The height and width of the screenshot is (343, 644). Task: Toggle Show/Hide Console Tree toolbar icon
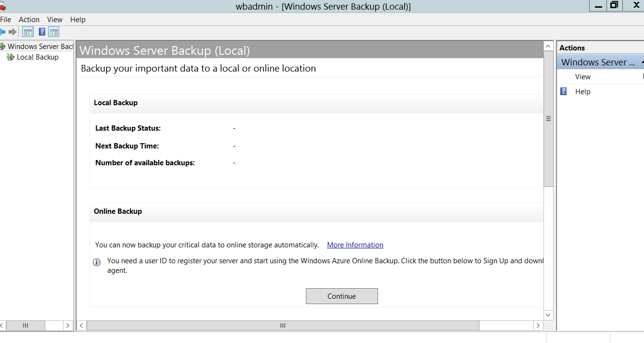click(28, 32)
